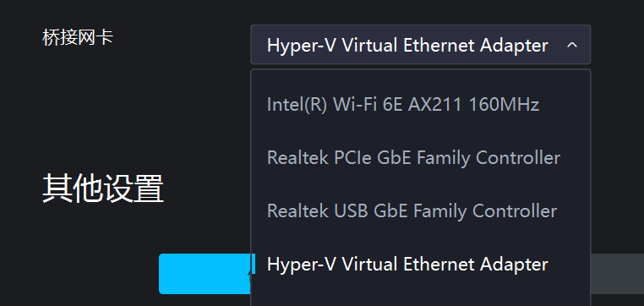The width and height of the screenshot is (644, 306).
Task: Click the Hyper-V text shown in combo box
Action: pos(302,46)
